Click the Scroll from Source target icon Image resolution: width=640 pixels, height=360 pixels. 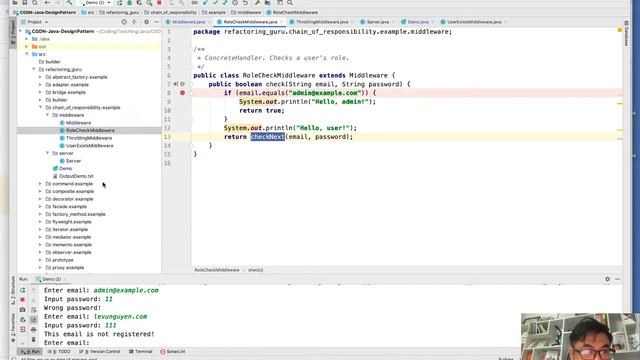pos(124,22)
